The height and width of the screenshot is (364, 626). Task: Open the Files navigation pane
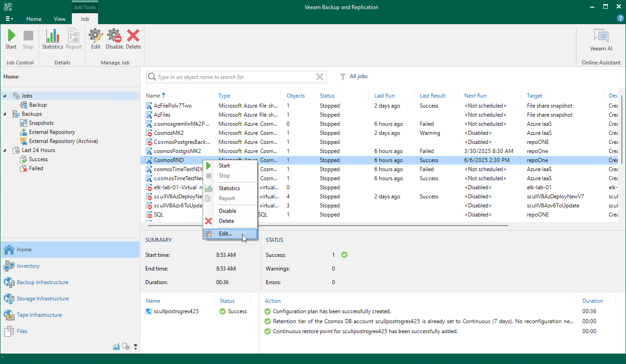click(70, 331)
